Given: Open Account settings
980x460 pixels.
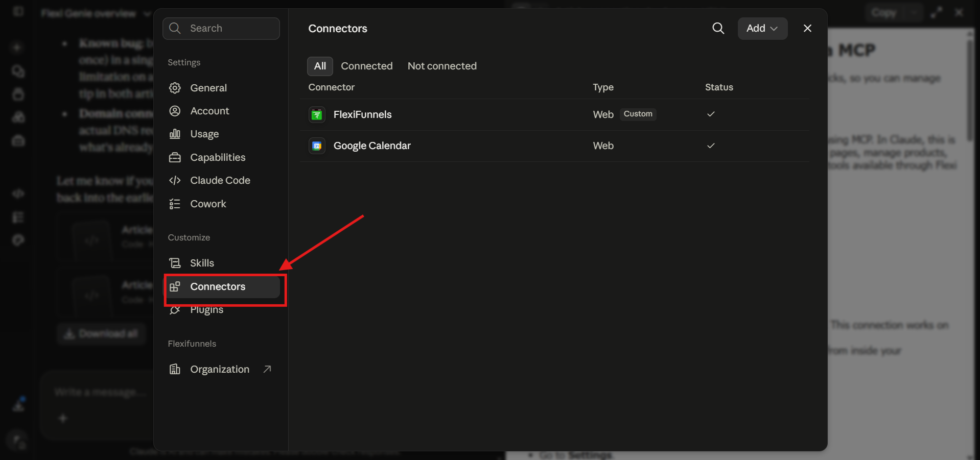Looking at the screenshot, I should 221,111.
